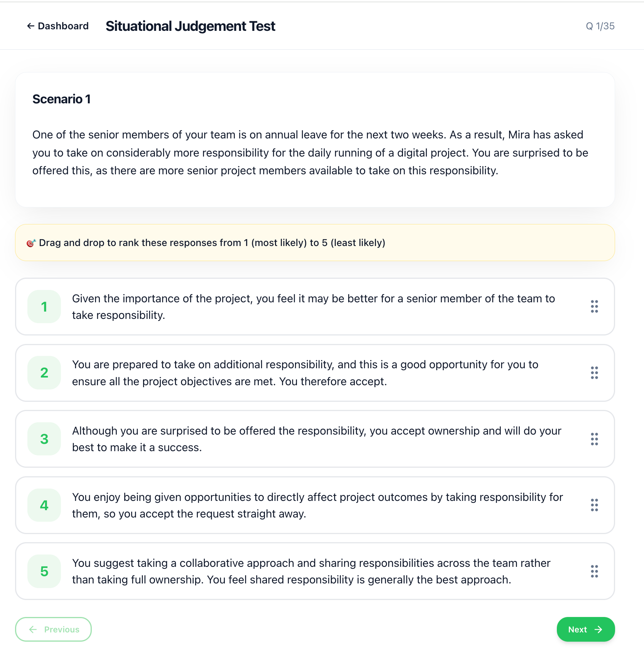The image size is (644, 654).
Task: Click the target icon in instruction banner
Action: [x=31, y=243]
